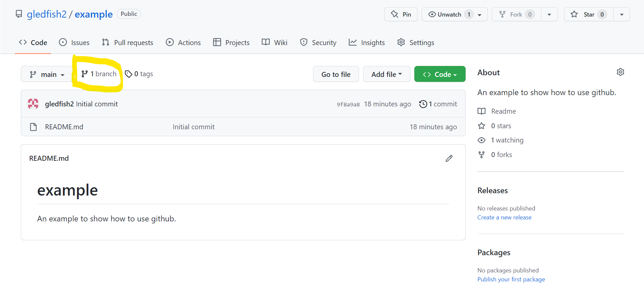
Task: Click the About settings gear icon
Action: coord(620,72)
